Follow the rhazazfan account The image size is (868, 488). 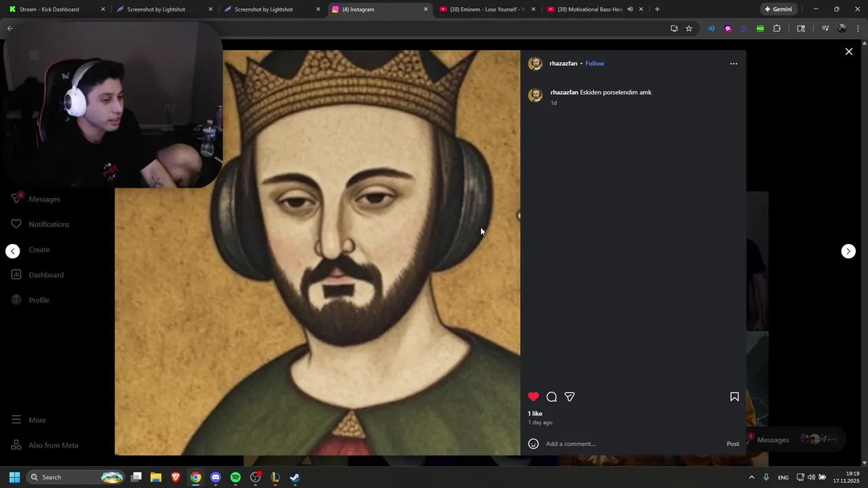coord(595,64)
